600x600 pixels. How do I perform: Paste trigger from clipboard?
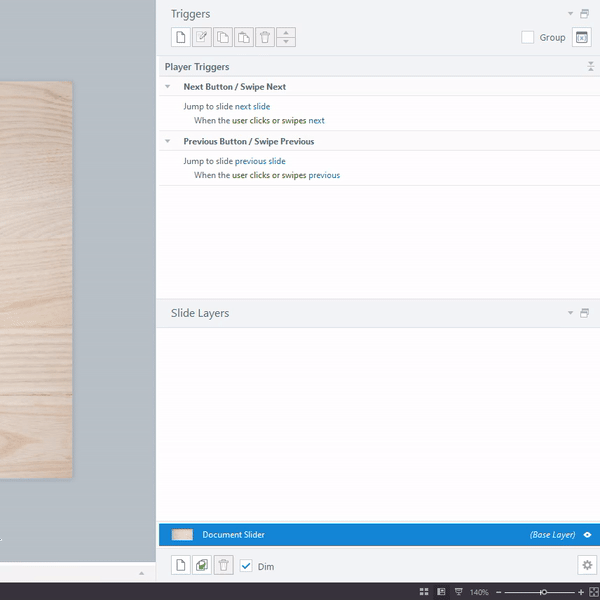(244, 37)
